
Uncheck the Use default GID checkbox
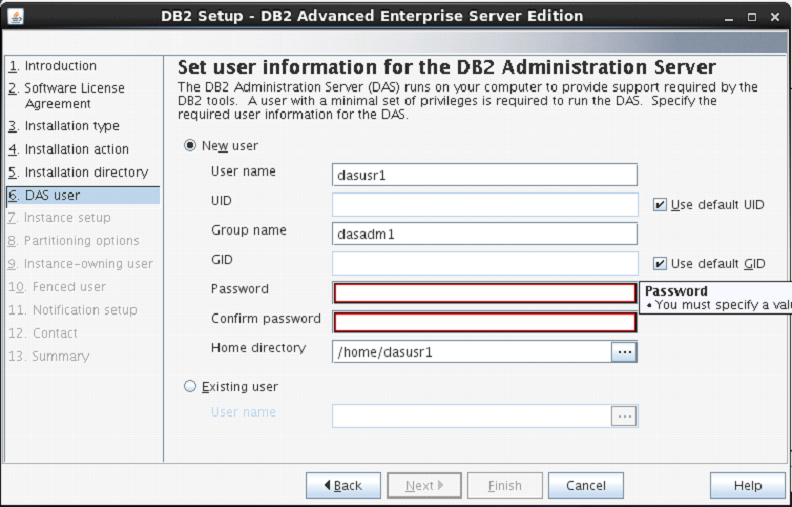click(659, 264)
